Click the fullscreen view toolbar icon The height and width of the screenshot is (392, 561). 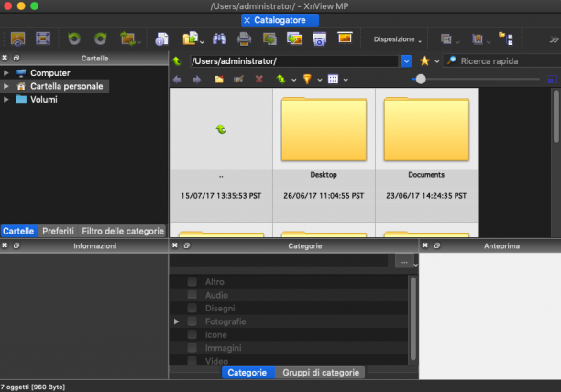(43, 38)
